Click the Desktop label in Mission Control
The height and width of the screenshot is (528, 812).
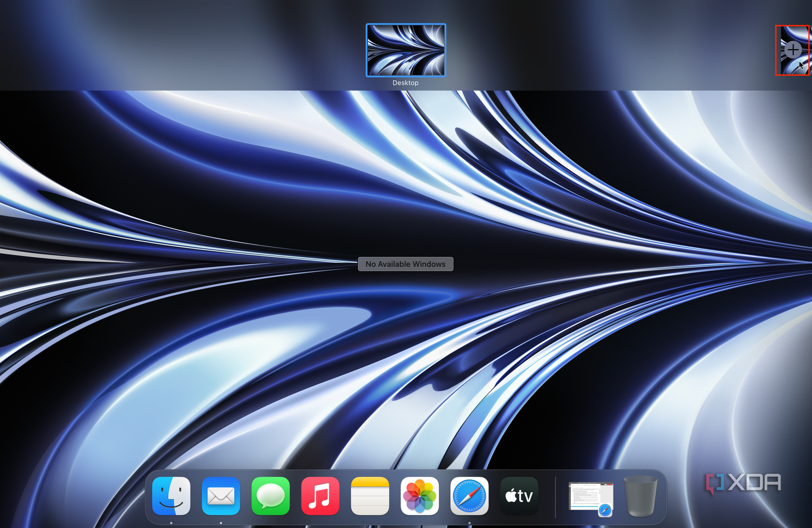point(405,83)
